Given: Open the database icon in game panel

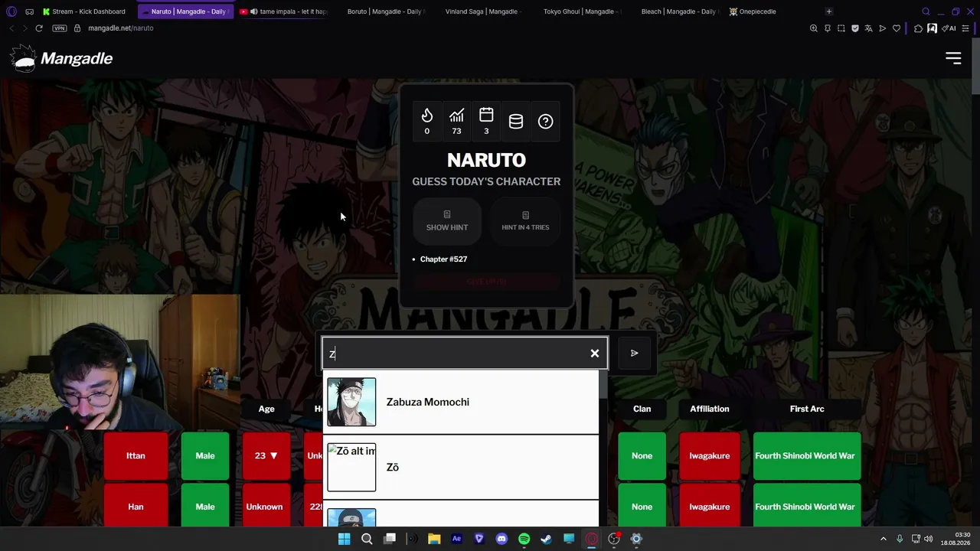Looking at the screenshot, I should tap(516, 121).
